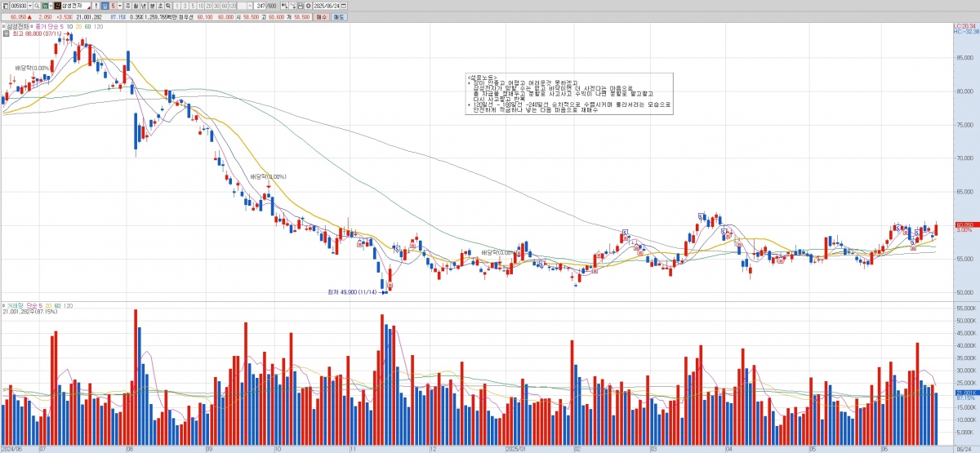Click the exclamation mark info icon
This screenshot has width=980, height=453.
pyautogui.click(x=96, y=5)
